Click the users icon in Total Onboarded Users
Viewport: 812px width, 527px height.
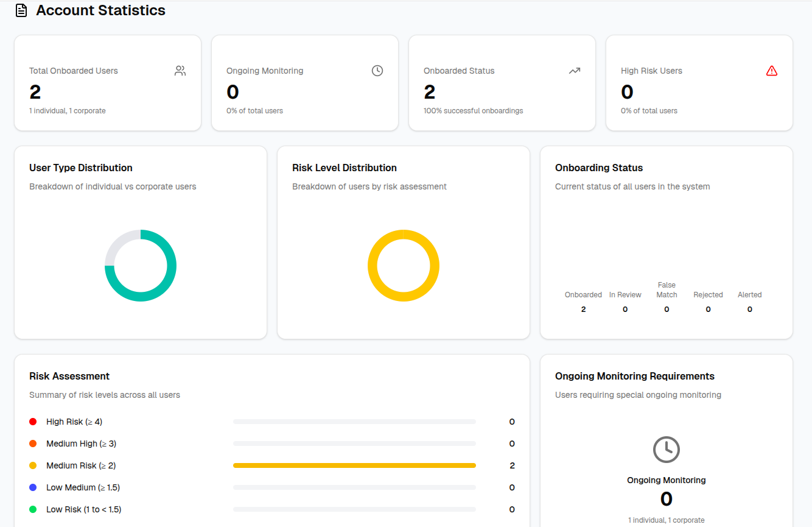tap(180, 71)
